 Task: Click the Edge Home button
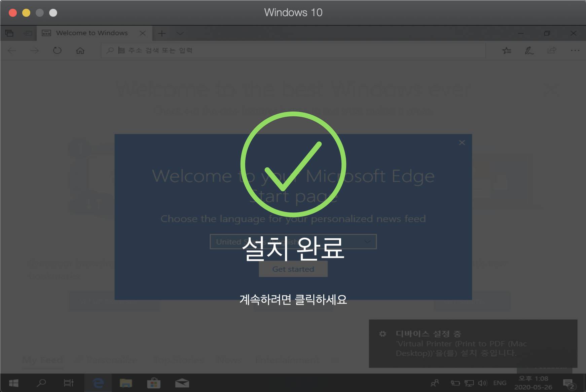[x=80, y=50]
